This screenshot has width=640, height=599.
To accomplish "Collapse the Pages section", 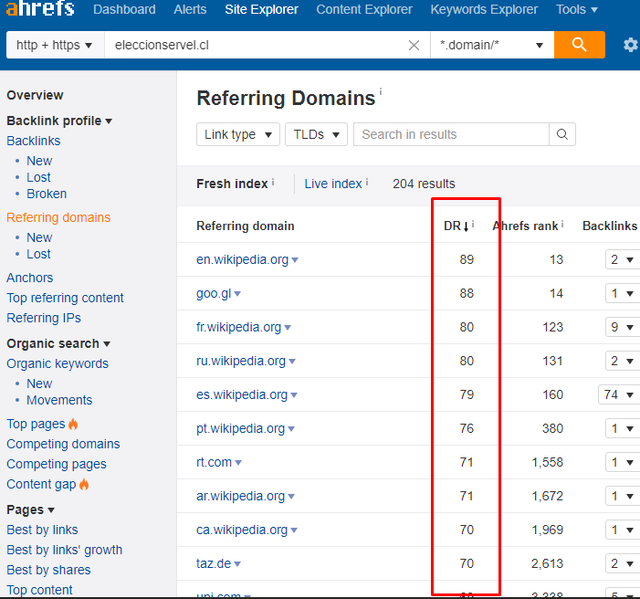I will (x=31, y=510).
